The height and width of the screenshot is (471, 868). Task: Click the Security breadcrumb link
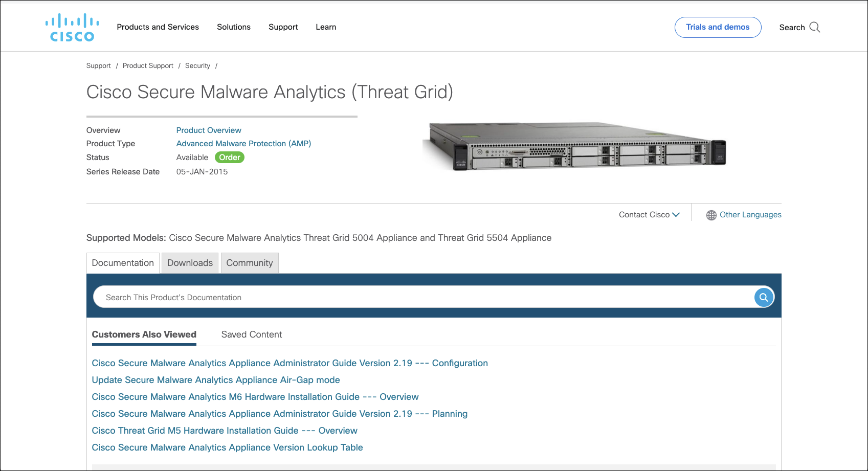(x=197, y=65)
